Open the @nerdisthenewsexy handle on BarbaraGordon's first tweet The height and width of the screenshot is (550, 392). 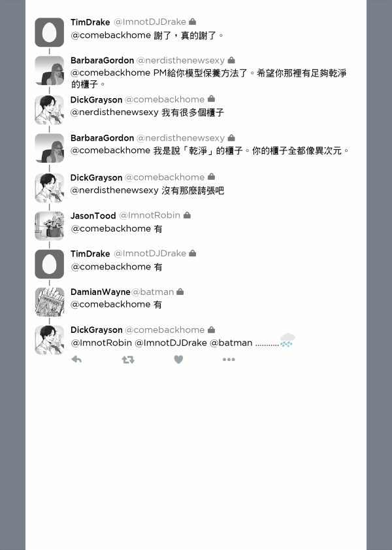click(x=180, y=60)
